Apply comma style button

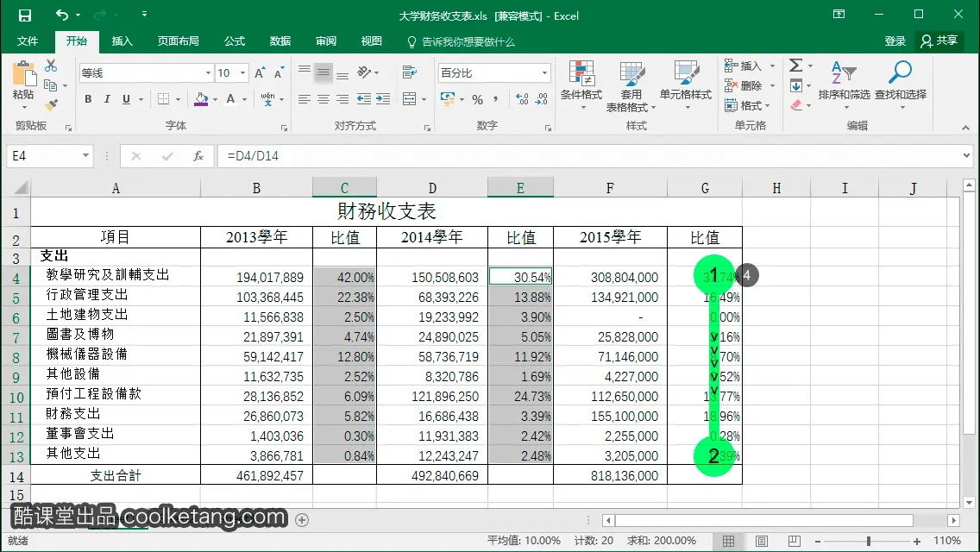[496, 99]
